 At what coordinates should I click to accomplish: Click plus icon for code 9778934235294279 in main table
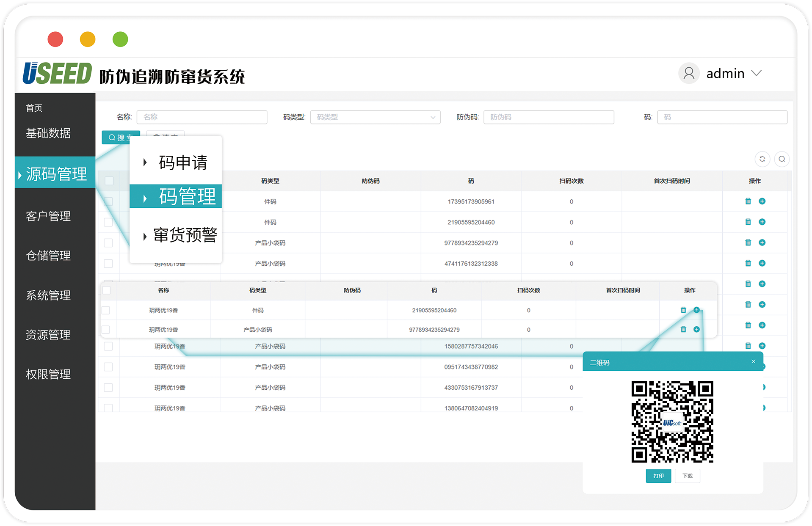(762, 242)
